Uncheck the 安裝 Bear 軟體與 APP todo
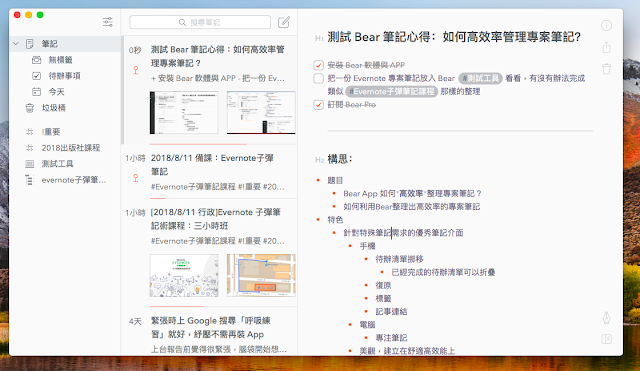640x371 pixels. coord(318,65)
